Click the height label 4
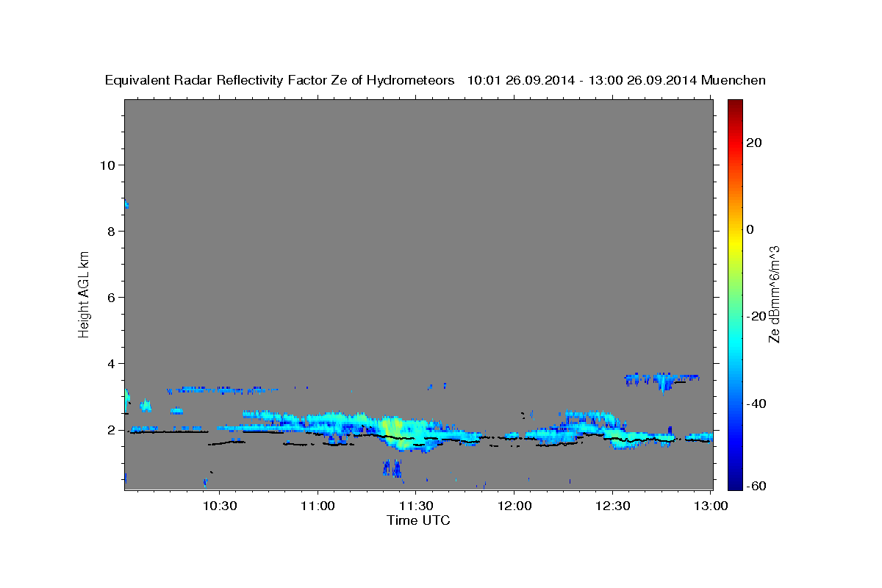The image size is (882, 588). point(111,363)
